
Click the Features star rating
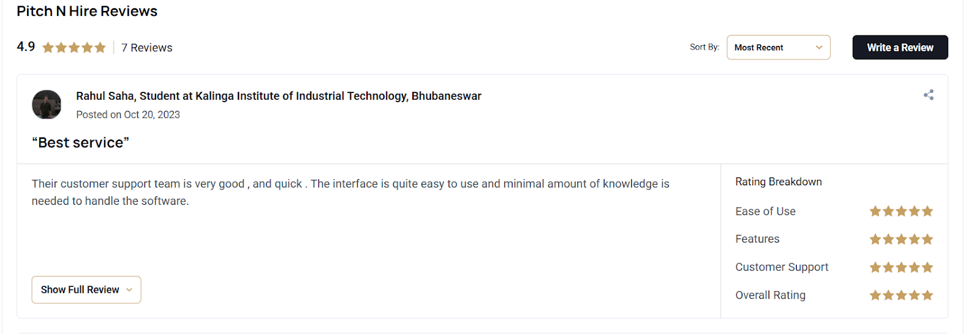pos(901,239)
